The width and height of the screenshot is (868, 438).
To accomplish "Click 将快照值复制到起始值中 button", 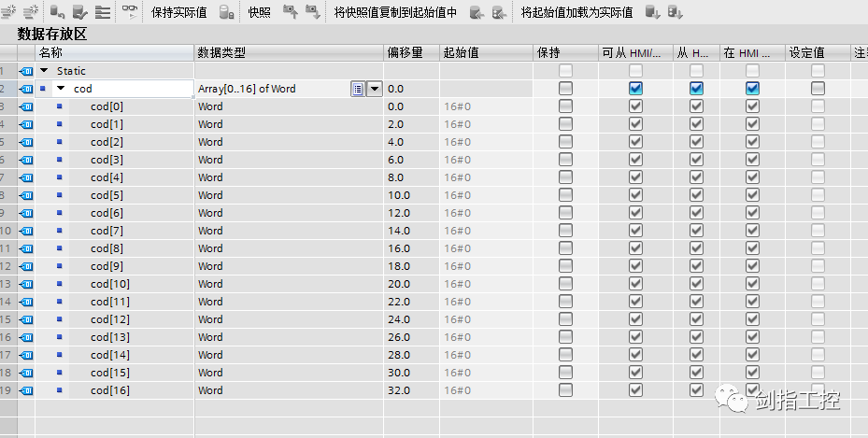I will 395,12.
